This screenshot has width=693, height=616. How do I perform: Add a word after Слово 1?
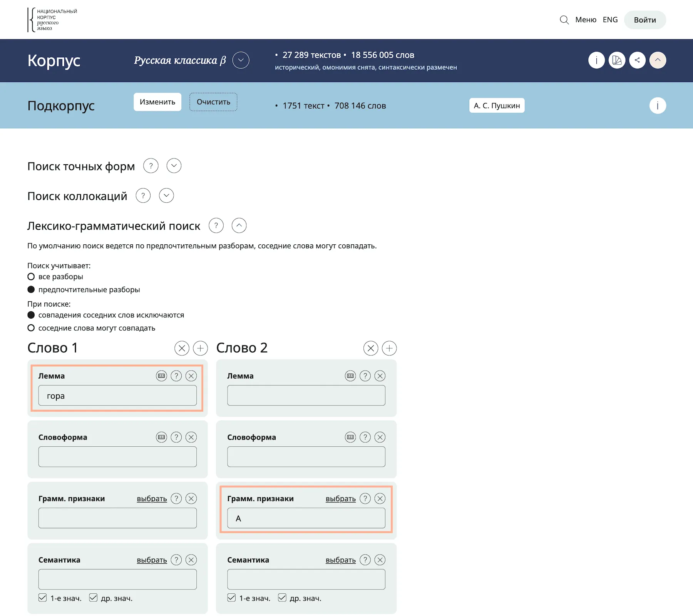pyautogui.click(x=200, y=348)
